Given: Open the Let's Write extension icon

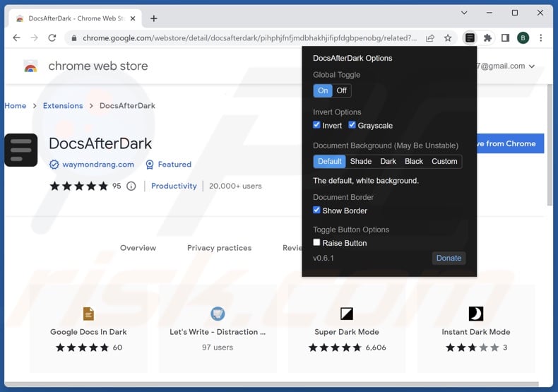Looking at the screenshot, I should coord(218,314).
